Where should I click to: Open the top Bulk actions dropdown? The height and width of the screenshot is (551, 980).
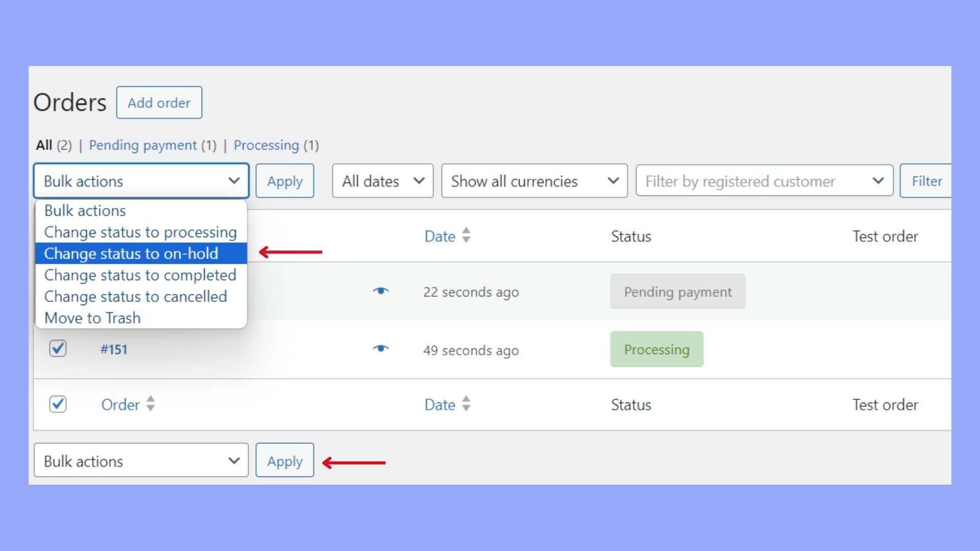[x=141, y=181]
